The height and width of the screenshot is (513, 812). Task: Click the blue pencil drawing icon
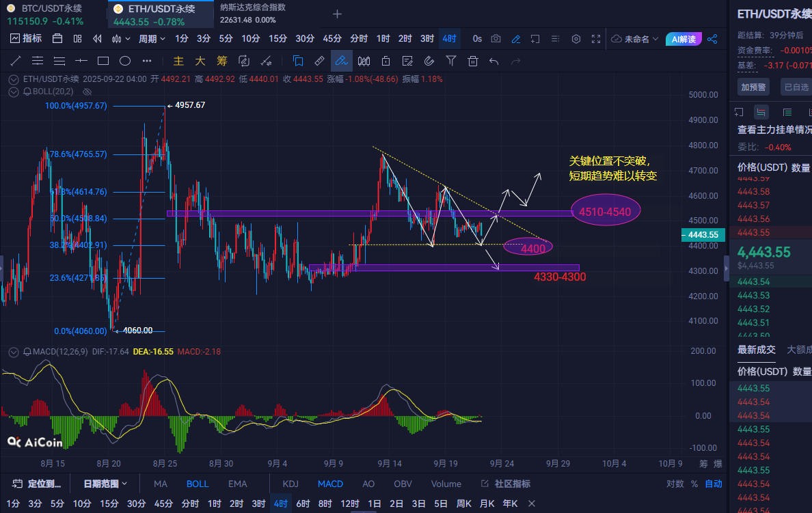516,39
